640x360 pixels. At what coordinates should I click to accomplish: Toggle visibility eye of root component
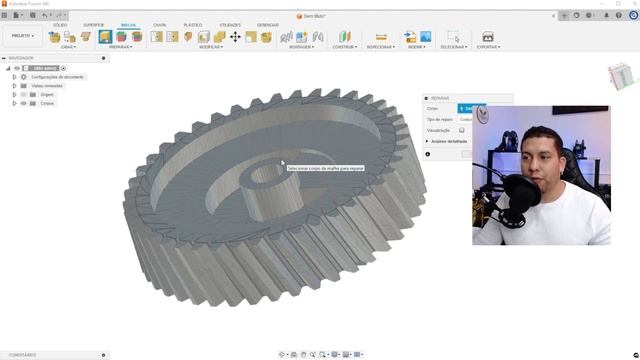click(x=17, y=68)
